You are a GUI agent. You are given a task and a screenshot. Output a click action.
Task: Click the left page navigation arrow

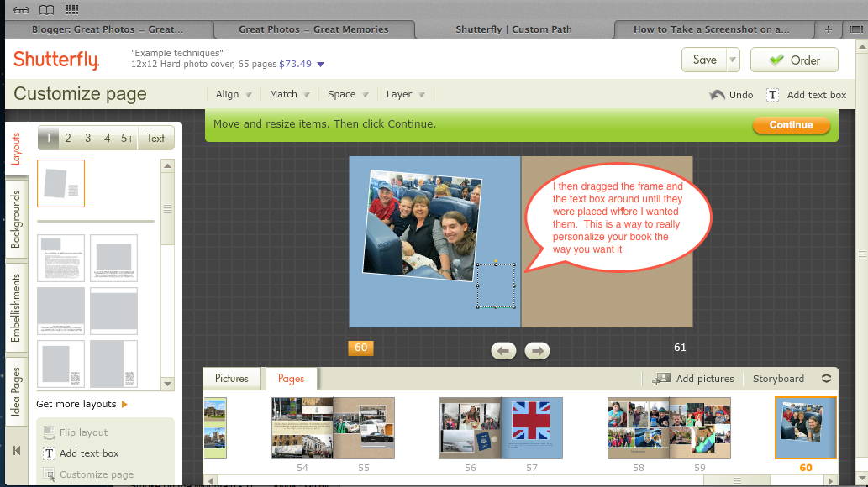[x=503, y=350]
